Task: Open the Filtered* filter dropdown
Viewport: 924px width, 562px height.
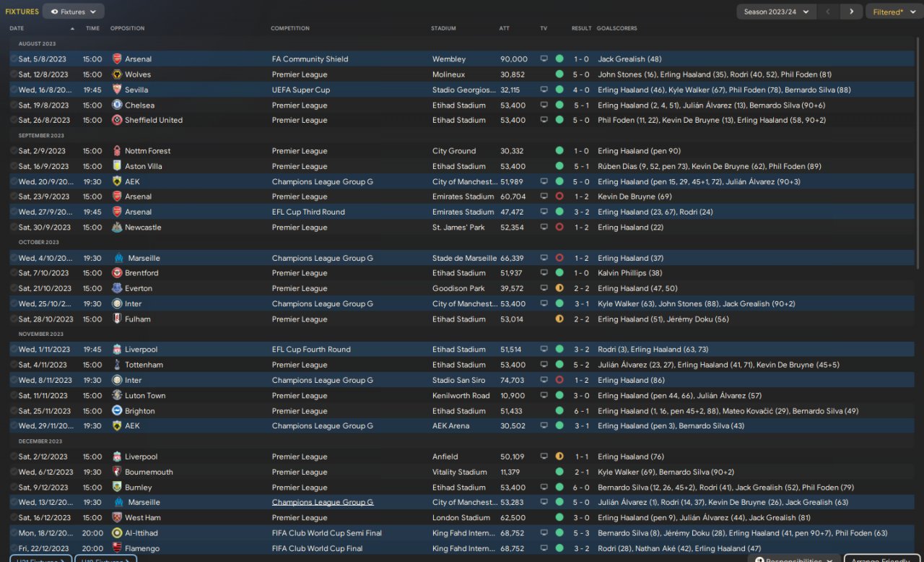Action: (x=893, y=12)
